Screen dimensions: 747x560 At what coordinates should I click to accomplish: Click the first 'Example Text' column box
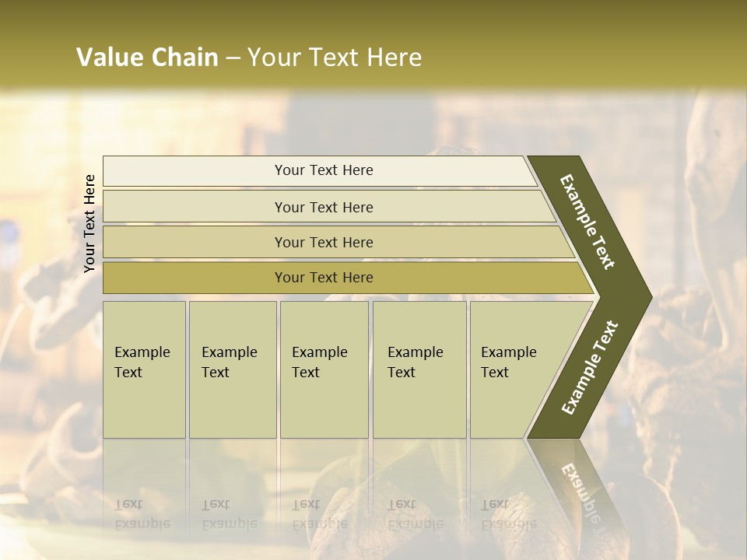click(x=145, y=369)
